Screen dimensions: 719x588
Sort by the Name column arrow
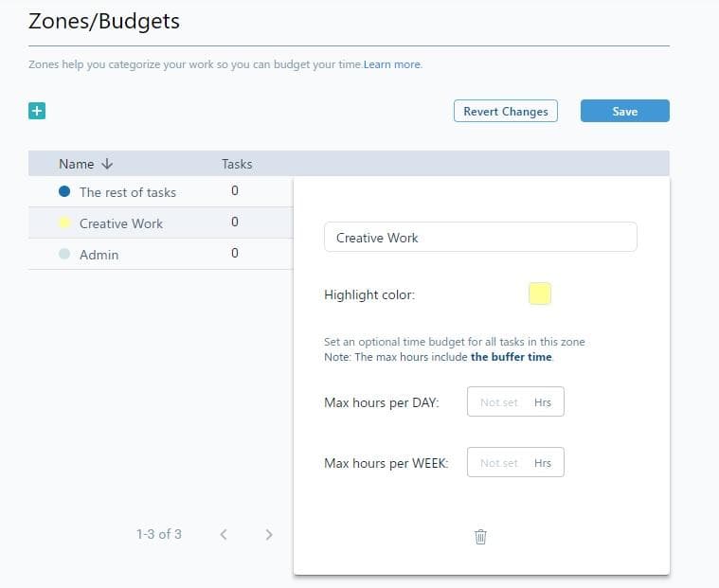coord(106,164)
